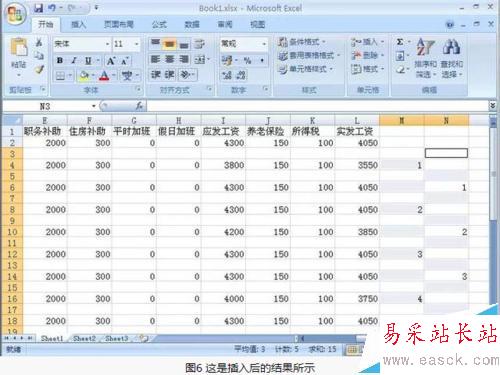Increase the font size
The width and height of the screenshot is (500, 375).
[111, 61]
